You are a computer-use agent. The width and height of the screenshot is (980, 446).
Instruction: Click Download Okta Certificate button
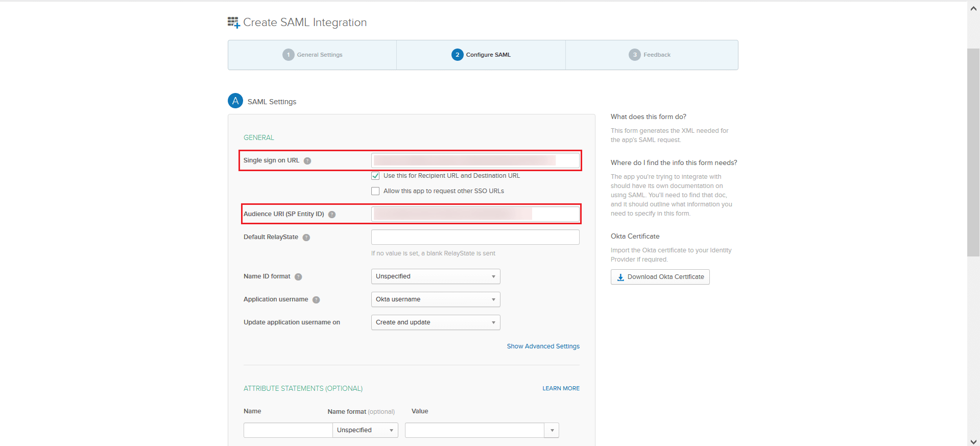point(660,277)
